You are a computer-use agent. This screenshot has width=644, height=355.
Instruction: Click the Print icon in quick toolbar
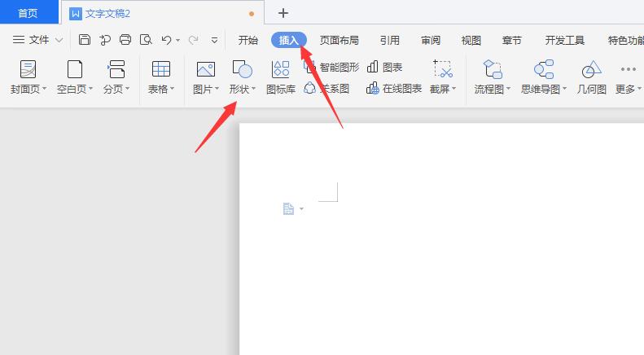[125, 39]
